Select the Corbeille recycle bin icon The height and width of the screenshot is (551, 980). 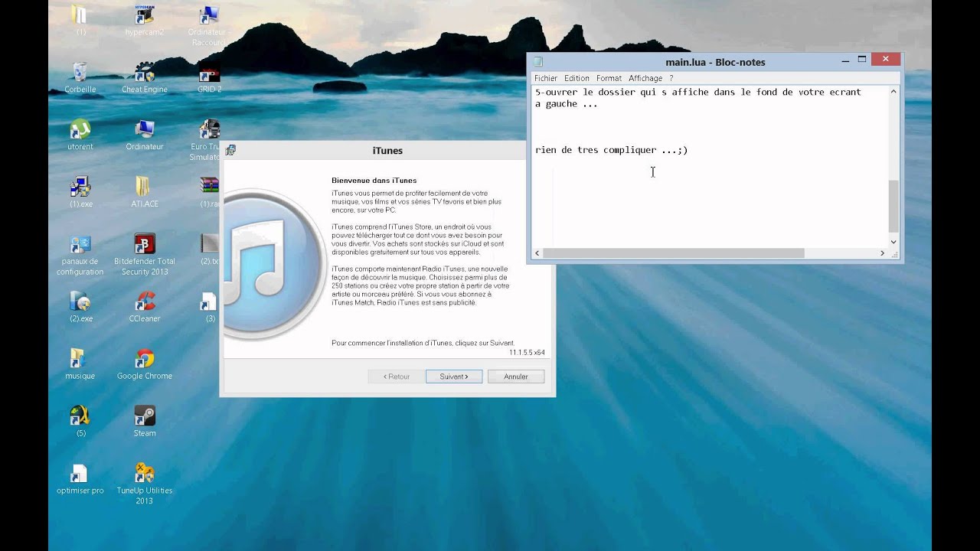pos(80,78)
